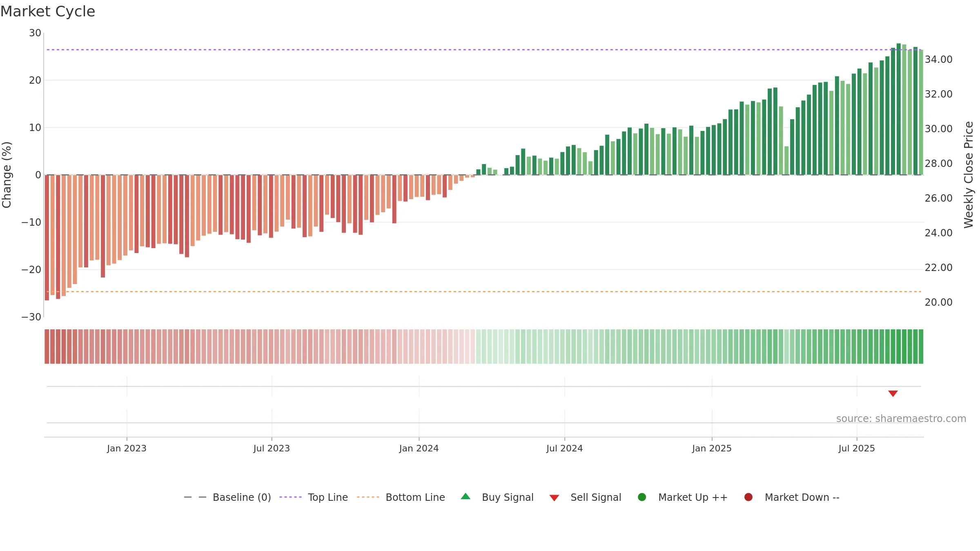The height and width of the screenshot is (551, 980).
Task: Click the Jan 2024 x-axis label
Action: coord(419,448)
